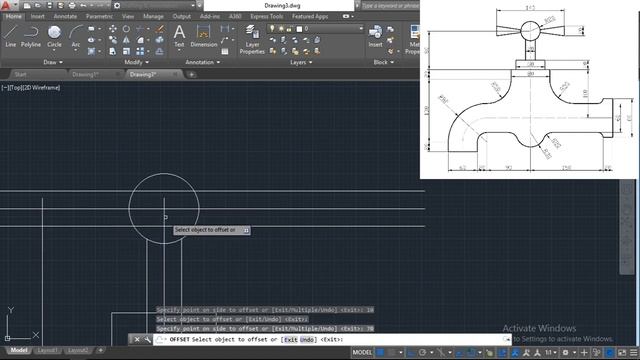Image resolution: width=640 pixels, height=360 pixels.
Task: Start the Dimension tool
Action: pos(203,36)
